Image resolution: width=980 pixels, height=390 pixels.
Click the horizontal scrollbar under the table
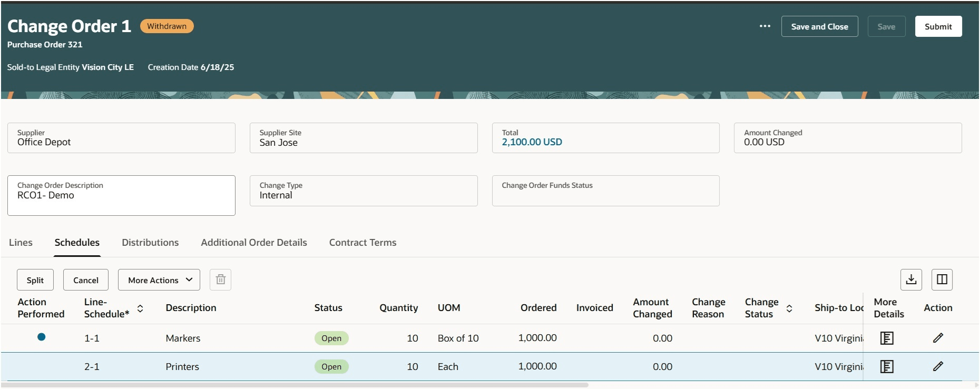click(295, 385)
